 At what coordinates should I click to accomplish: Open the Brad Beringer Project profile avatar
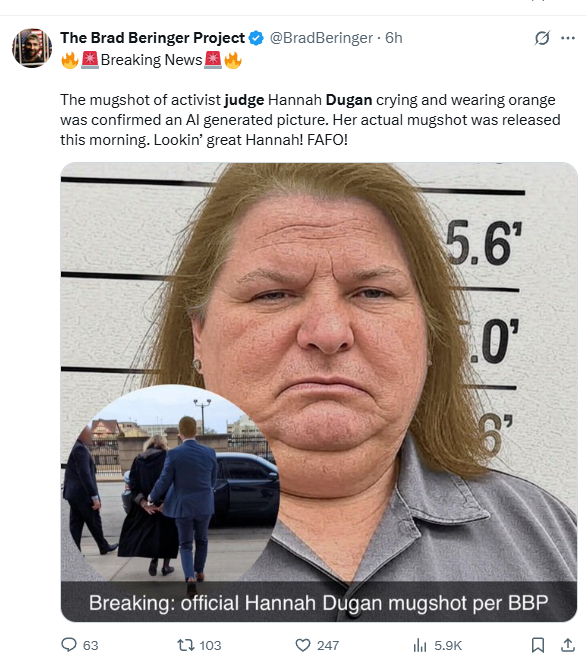pos(32,48)
